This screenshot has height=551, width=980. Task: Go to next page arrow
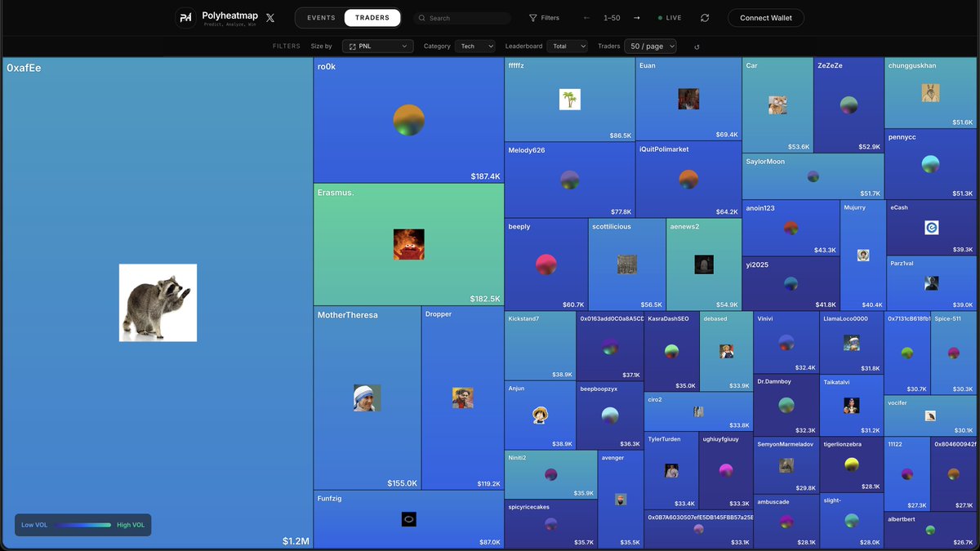[637, 18]
